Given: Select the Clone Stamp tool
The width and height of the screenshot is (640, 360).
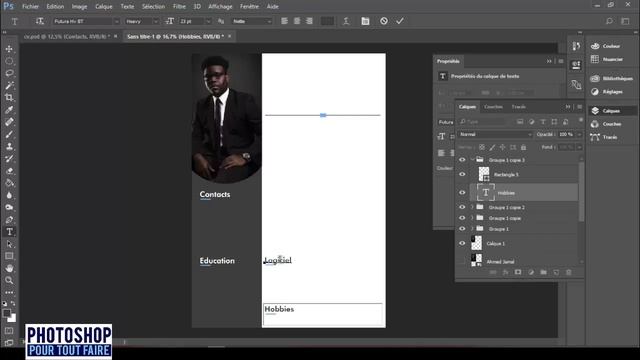Looking at the screenshot, I should click(9, 147).
